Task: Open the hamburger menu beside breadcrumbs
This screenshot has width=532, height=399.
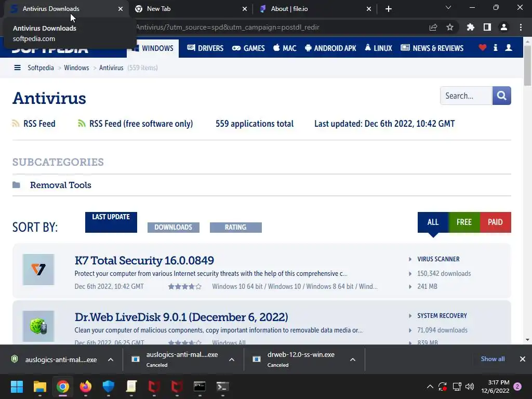Action: 17,68
